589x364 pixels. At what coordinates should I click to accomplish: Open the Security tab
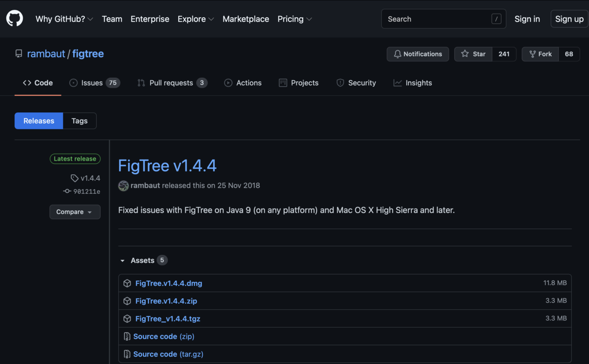(356, 83)
